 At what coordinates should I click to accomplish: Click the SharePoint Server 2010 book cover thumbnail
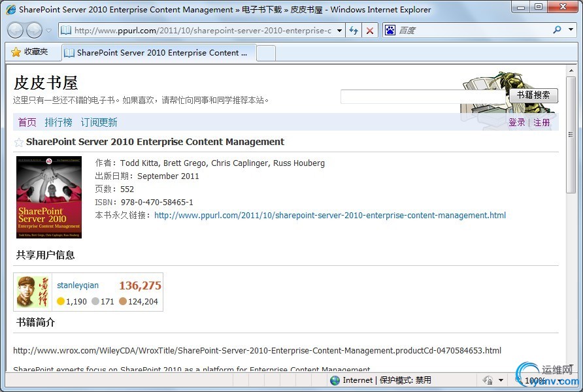coord(49,197)
